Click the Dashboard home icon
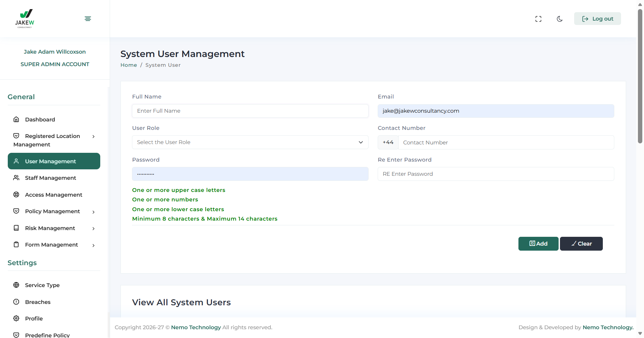The width and height of the screenshot is (644, 338). 16,119
